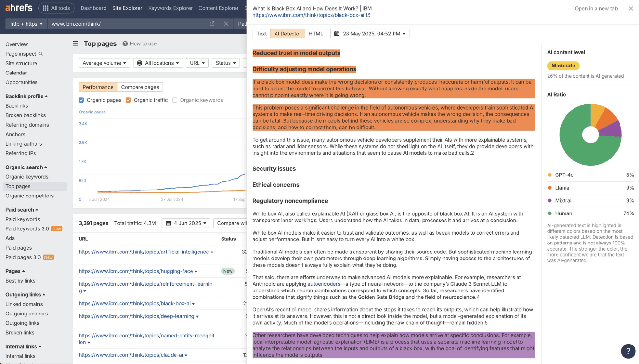639x364 pixels.
Task: Click the ahrefs logo
Action: pos(19,8)
